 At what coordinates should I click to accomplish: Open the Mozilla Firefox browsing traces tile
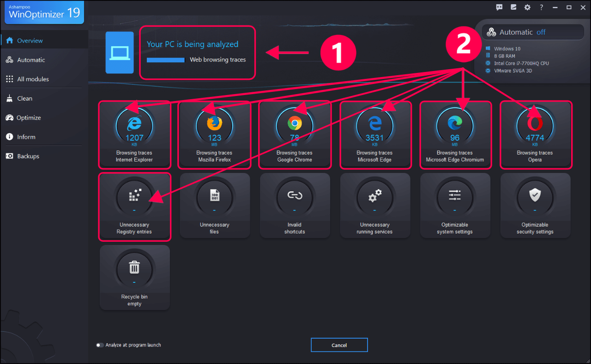click(214, 134)
